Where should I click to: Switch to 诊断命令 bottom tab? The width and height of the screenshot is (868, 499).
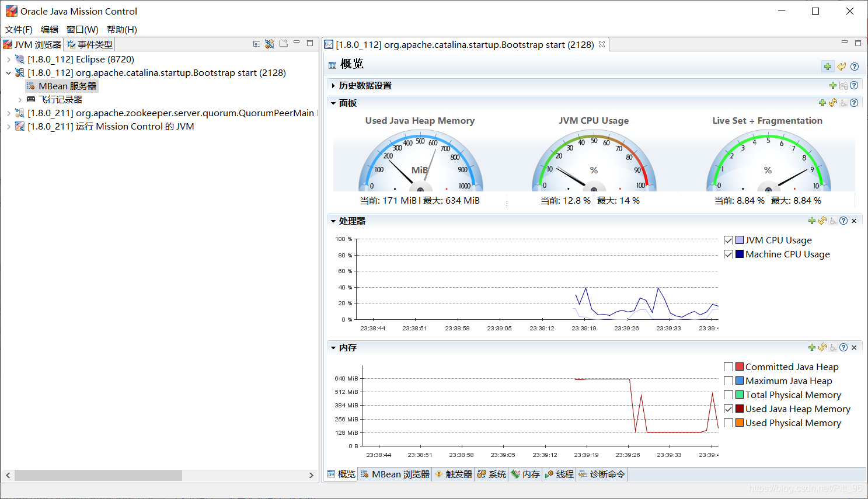click(x=601, y=474)
